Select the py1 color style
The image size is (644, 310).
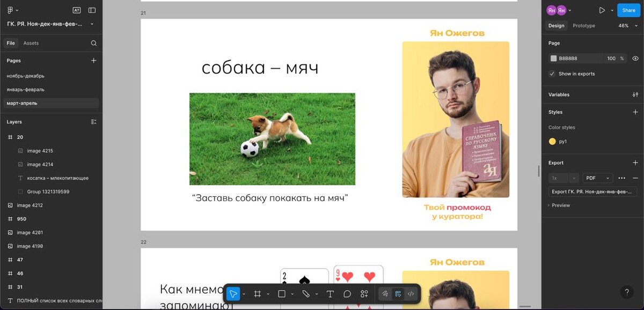558,142
